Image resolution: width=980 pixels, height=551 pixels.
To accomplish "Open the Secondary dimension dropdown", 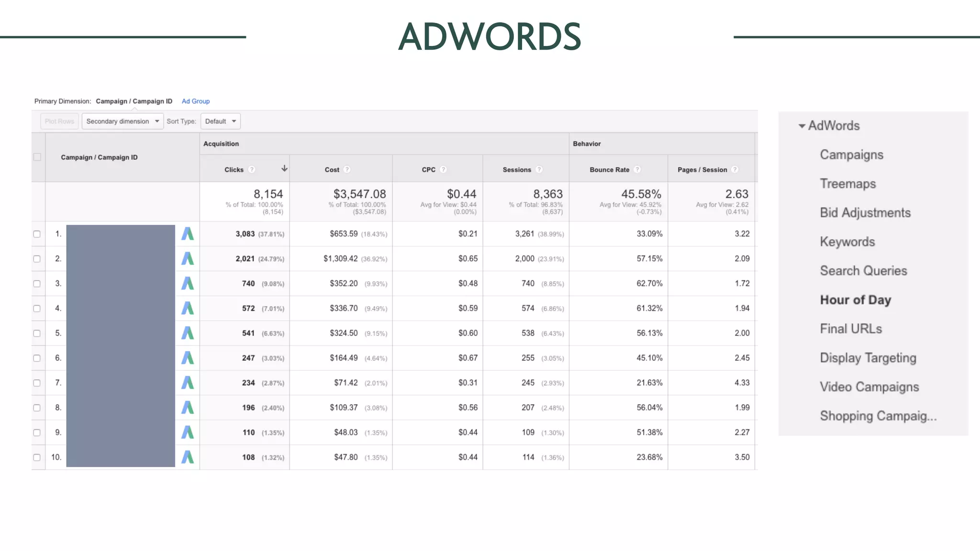I will pyautogui.click(x=122, y=121).
